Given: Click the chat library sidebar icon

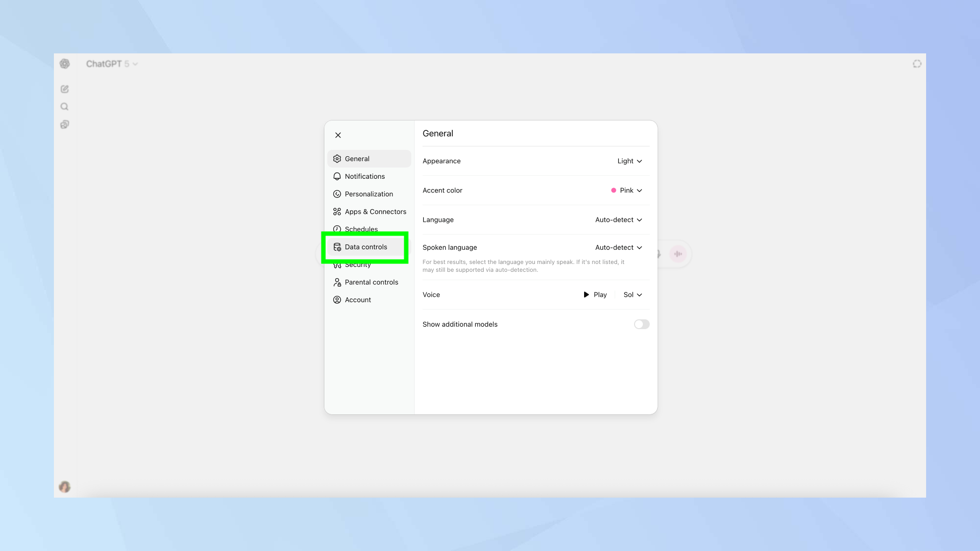Looking at the screenshot, I should [64, 124].
